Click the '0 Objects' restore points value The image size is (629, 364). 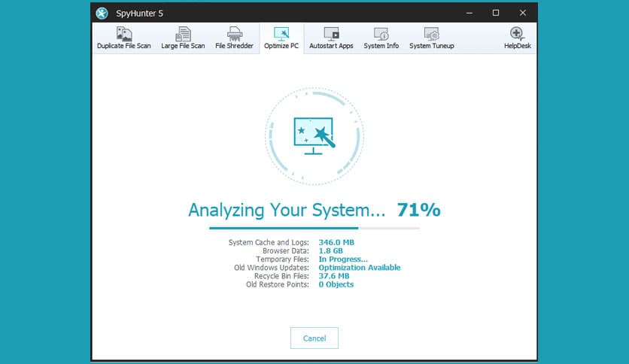click(336, 284)
